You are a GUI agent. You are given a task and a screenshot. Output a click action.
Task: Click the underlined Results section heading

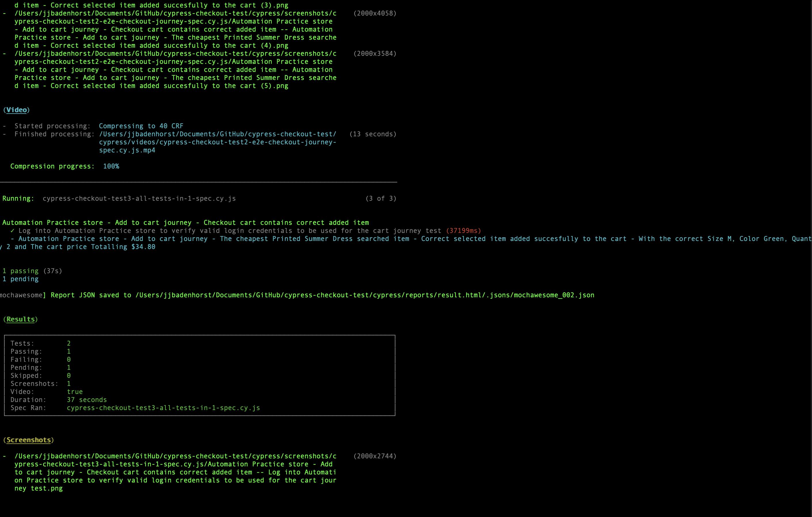click(20, 319)
